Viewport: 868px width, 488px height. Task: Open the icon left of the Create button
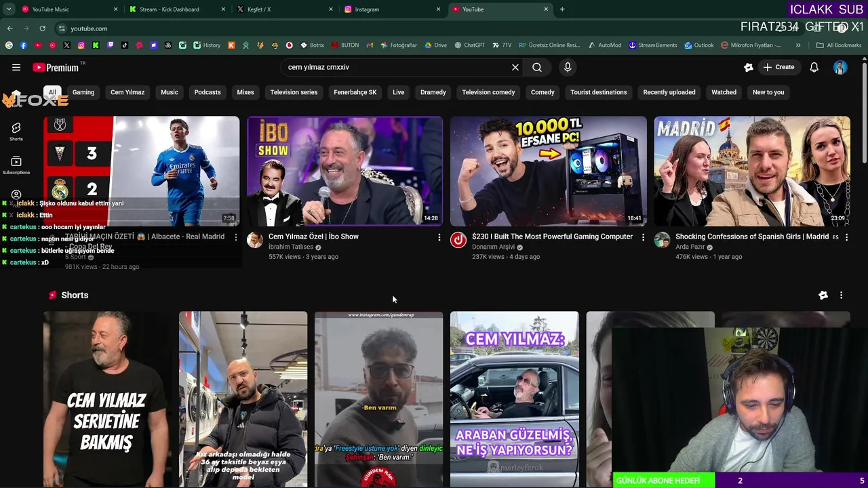[749, 67]
